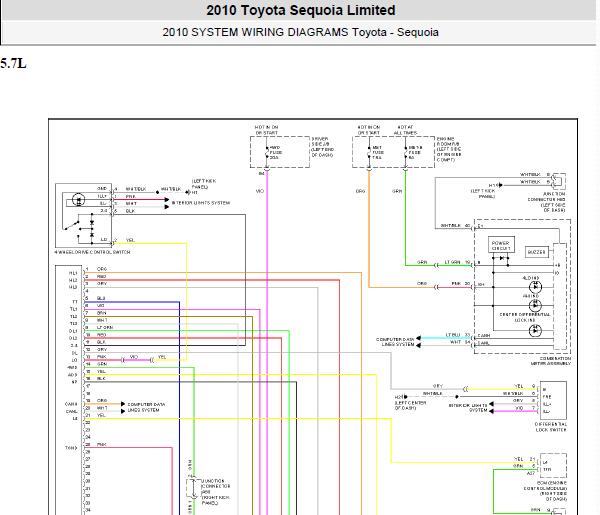
Task: Click the diode symbol under the Power Circuit box
Action: pos(501,258)
